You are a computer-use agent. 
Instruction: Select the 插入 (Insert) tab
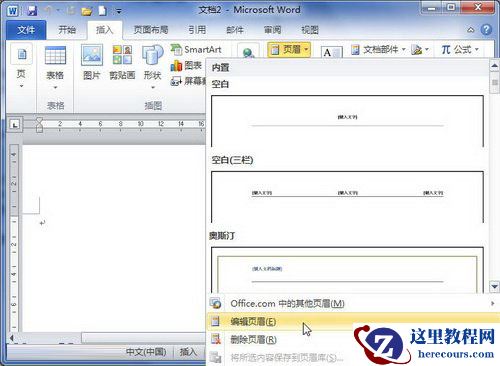pos(105,30)
